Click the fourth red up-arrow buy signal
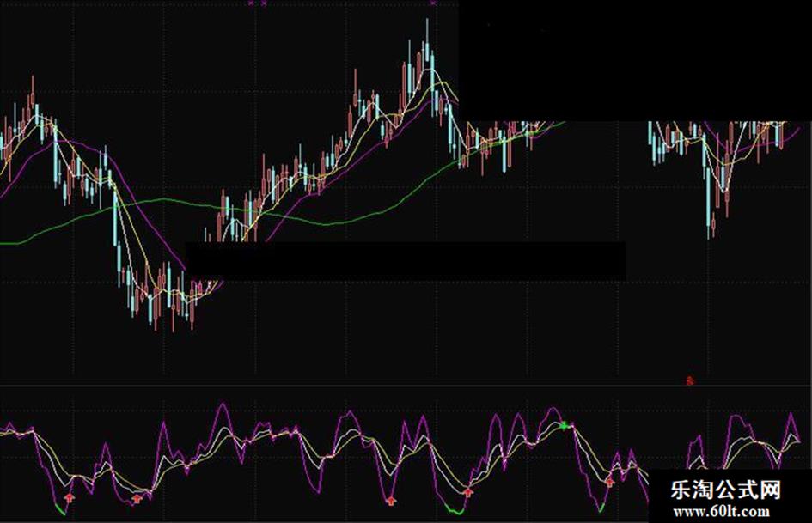The width and height of the screenshot is (812, 523). pos(468,492)
